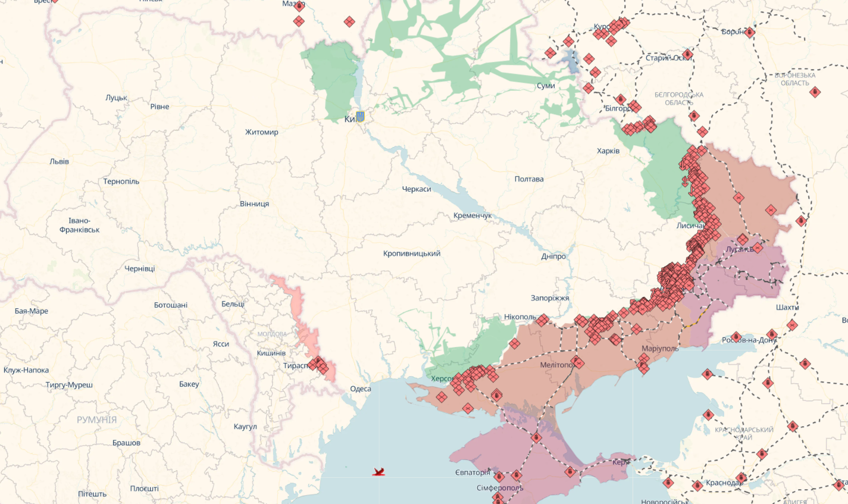Select the Кишинів city label
The image size is (848, 504).
point(271,353)
